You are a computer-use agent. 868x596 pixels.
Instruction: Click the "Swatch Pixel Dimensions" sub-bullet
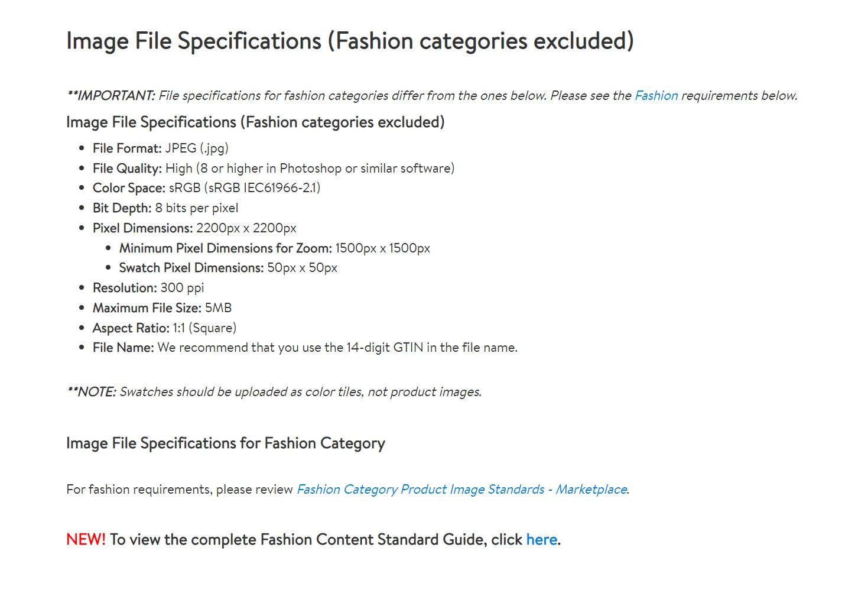(228, 268)
